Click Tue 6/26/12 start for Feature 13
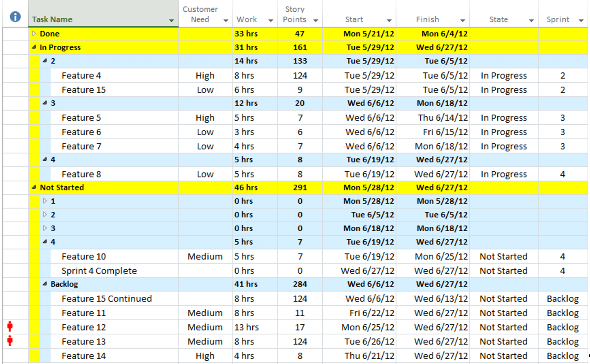The height and width of the screenshot is (364, 590). click(x=369, y=342)
